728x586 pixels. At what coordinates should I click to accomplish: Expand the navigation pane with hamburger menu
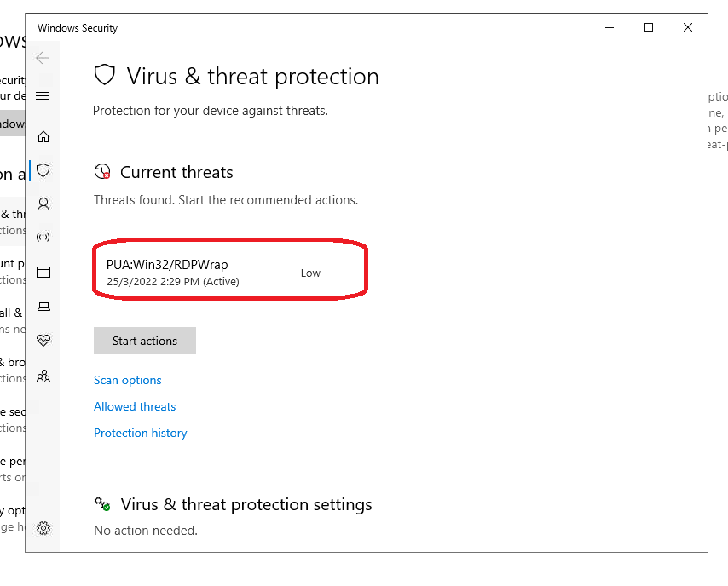click(43, 95)
